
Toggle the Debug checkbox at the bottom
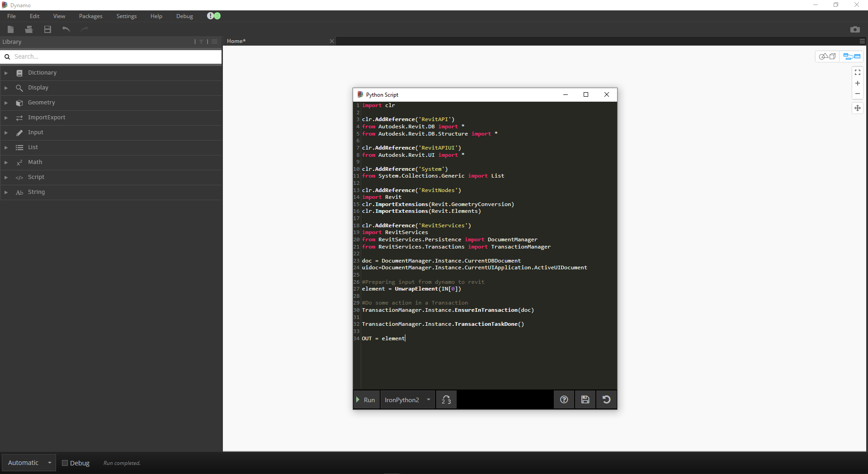(65, 463)
